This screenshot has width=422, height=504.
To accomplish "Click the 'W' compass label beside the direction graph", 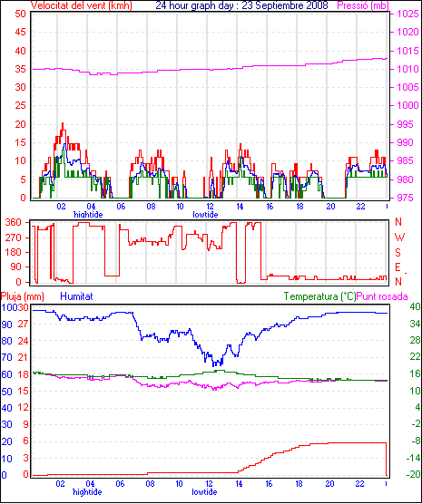I will tap(399, 237).
